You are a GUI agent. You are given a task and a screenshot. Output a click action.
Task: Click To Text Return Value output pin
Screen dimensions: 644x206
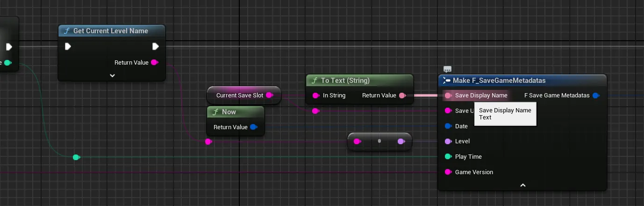(x=402, y=95)
